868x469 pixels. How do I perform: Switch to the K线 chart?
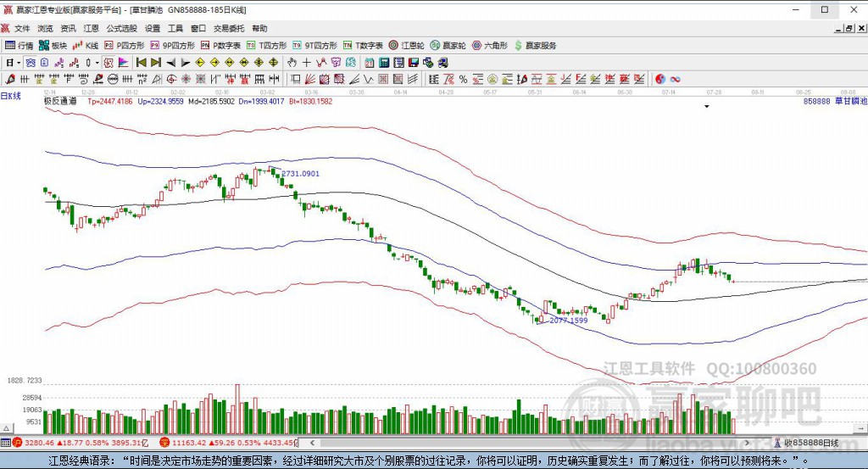[x=86, y=46]
